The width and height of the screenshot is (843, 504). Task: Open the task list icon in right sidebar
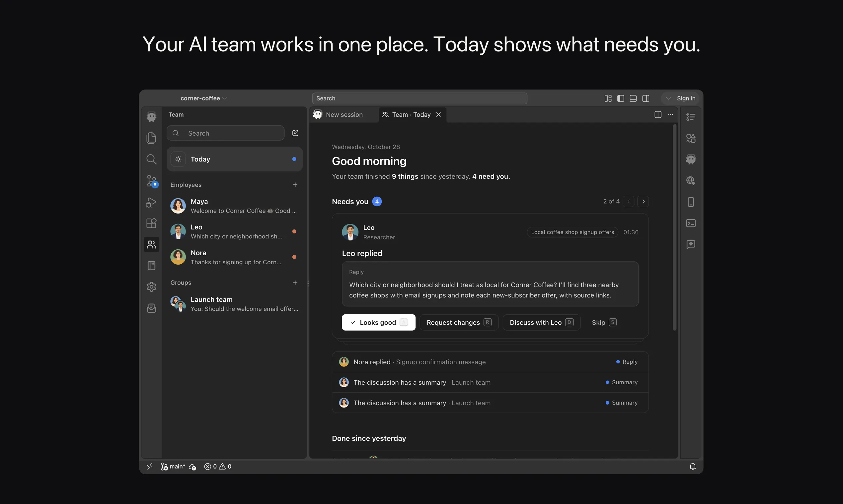point(690,117)
